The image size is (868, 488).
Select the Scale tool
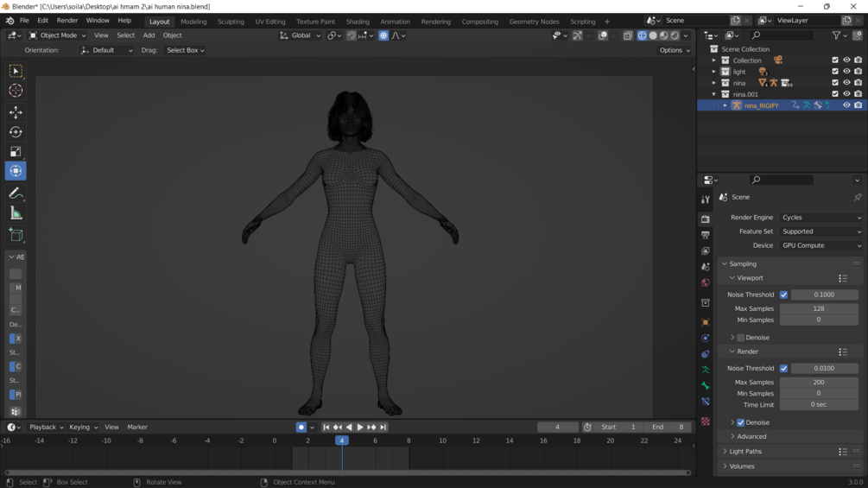pos(16,152)
